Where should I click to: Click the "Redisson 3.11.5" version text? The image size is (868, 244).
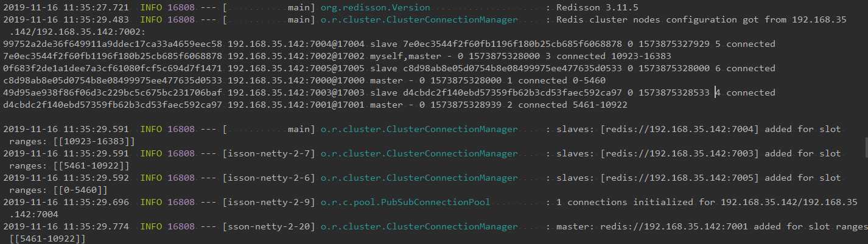[592, 8]
